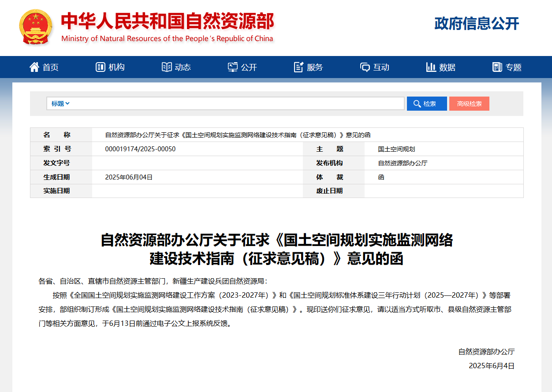The height and width of the screenshot is (392, 552).
Task: Expand the 标题 search-field dropdown
Action: click(60, 104)
